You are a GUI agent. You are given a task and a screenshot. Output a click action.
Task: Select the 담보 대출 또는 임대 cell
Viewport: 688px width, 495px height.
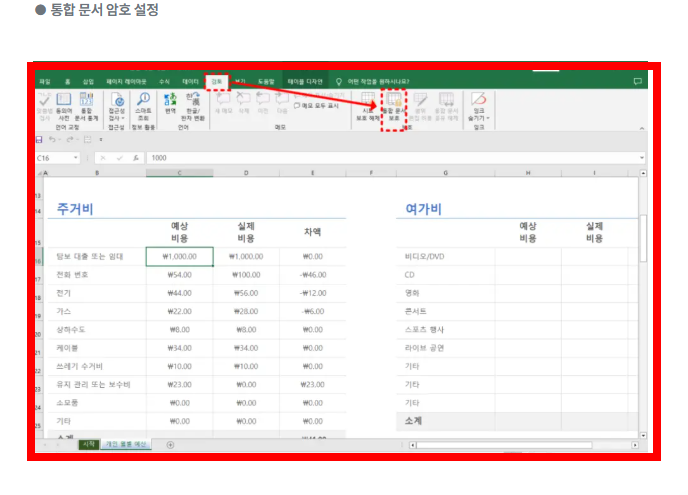click(x=97, y=256)
